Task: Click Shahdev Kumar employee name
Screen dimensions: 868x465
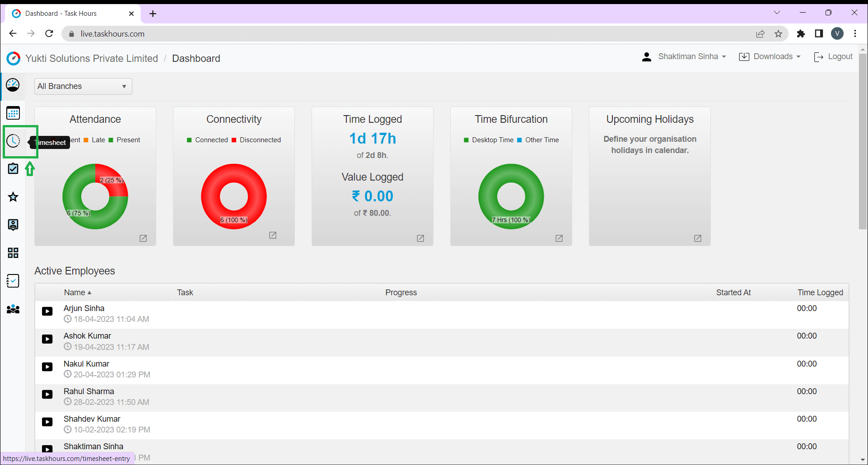Action: 92,419
